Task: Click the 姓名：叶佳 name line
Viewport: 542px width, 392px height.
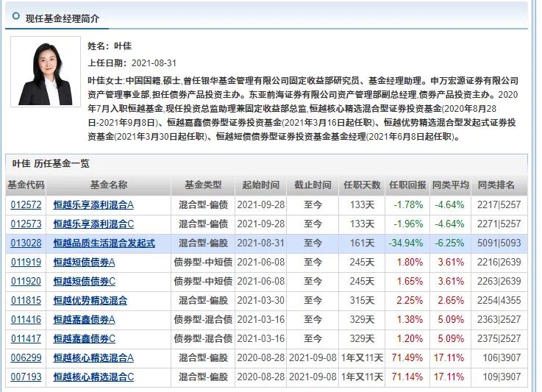Action: click(x=110, y=46)
